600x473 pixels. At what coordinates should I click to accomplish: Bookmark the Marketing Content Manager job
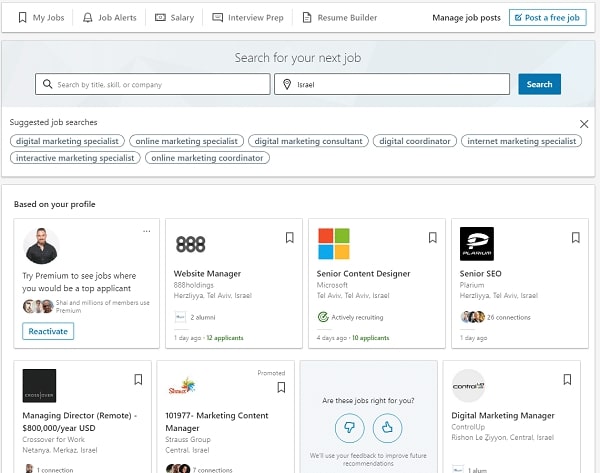click(x=281, y=388)
